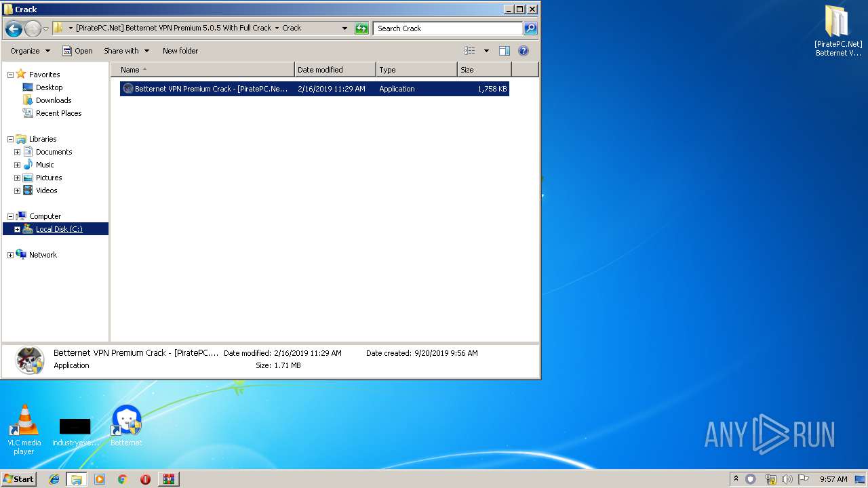Screen dimensions: 868x488
Task: Expand the Network tree node
Action: point(10,255)
